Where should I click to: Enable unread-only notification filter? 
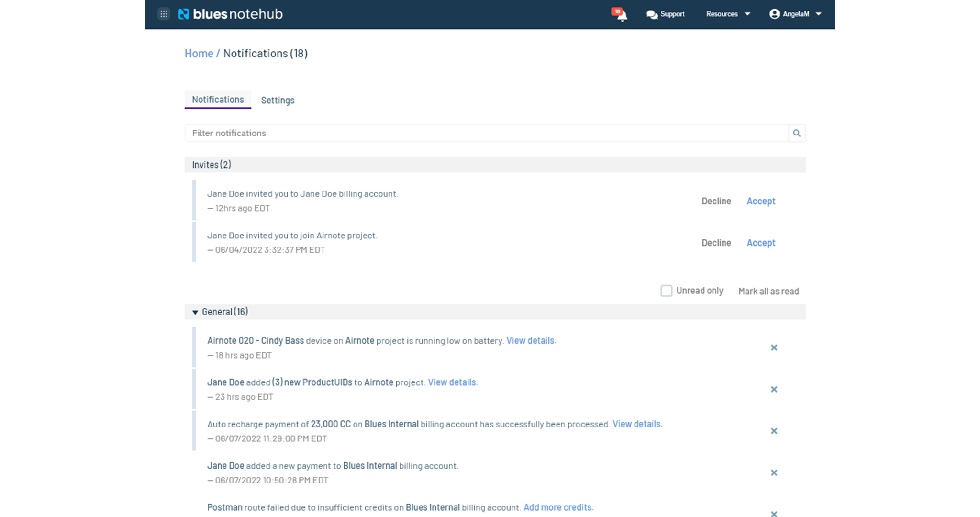(x=666, y=290)
